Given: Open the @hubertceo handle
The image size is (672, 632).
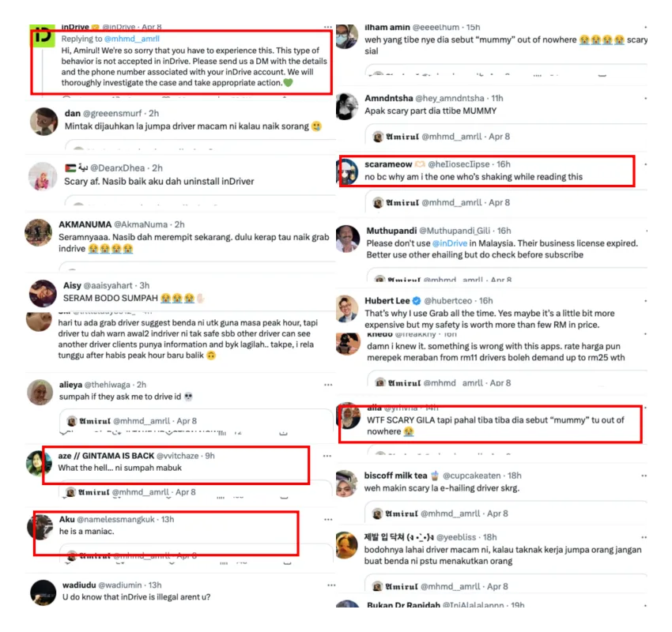Looking at the screenshot, I should click(x=447, y=300).
